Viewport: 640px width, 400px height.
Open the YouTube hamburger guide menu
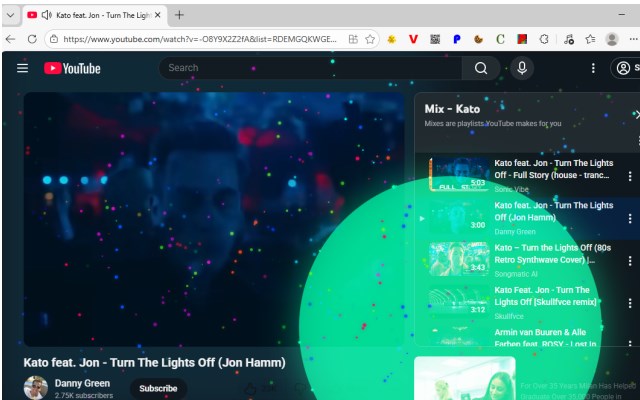click(22, 68)
